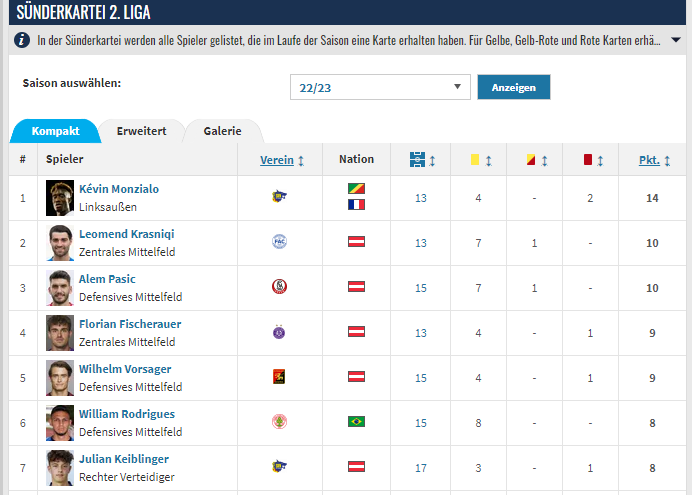Screen dimensions: 692x495
Task: Switch to the Galerie tab
Action: pyautogui.click(x=222, y=131)
